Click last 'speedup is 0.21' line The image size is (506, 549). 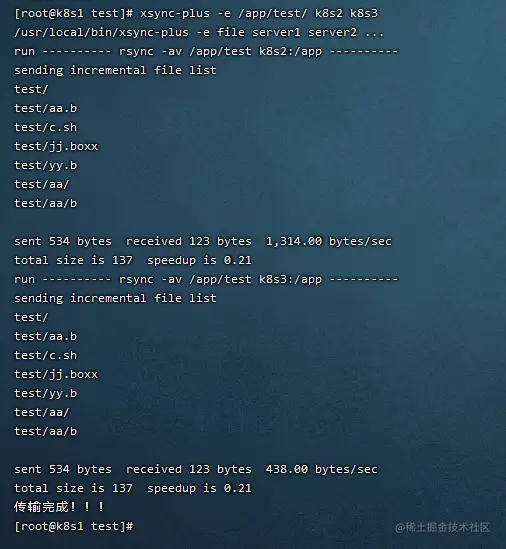click(x=199, y=488)
